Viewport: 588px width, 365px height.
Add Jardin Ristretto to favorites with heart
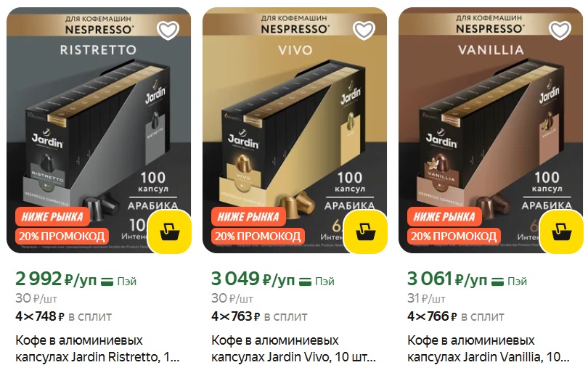[x=168, y=30]
